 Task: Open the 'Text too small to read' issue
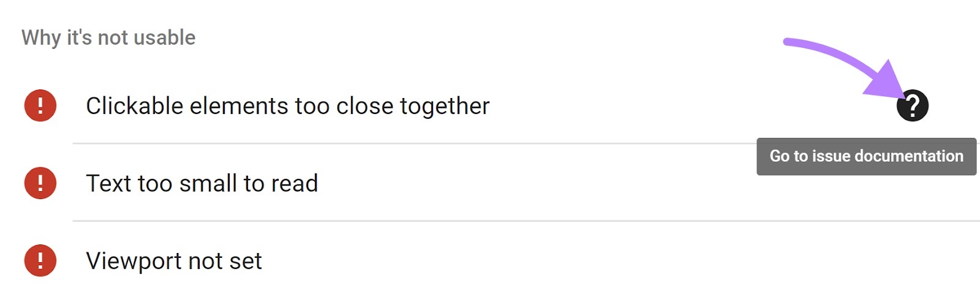coord(202,183)
